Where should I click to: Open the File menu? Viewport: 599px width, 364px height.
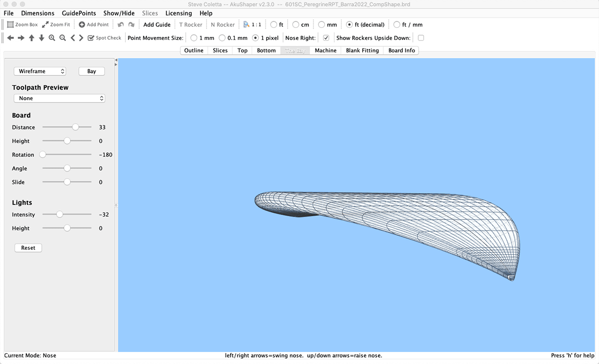coord(8,13)
